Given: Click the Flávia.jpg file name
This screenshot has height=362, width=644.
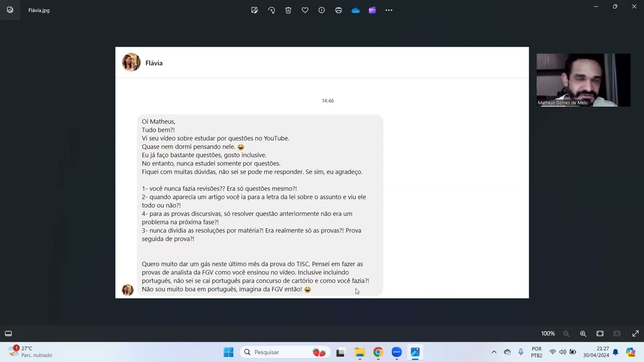Looking at the screenshot, I should (39, 10).
